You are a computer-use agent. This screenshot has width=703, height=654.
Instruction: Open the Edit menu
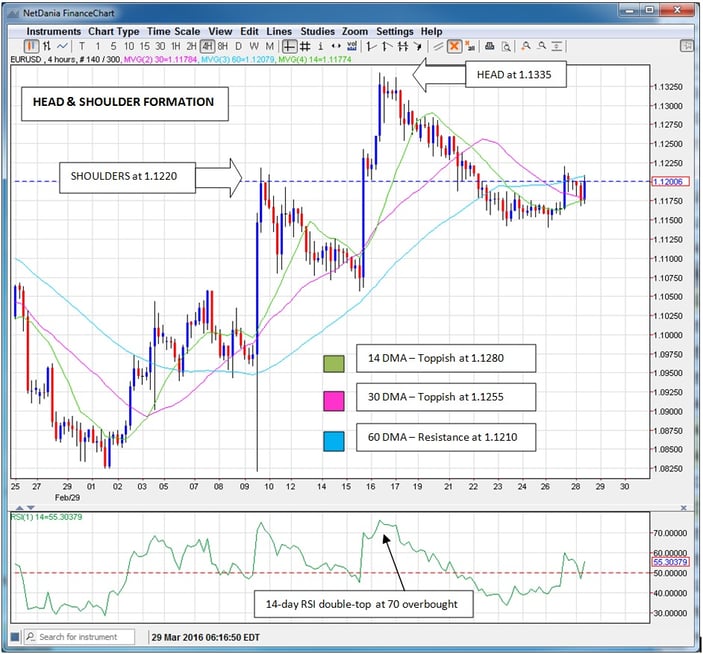point(249,31)
